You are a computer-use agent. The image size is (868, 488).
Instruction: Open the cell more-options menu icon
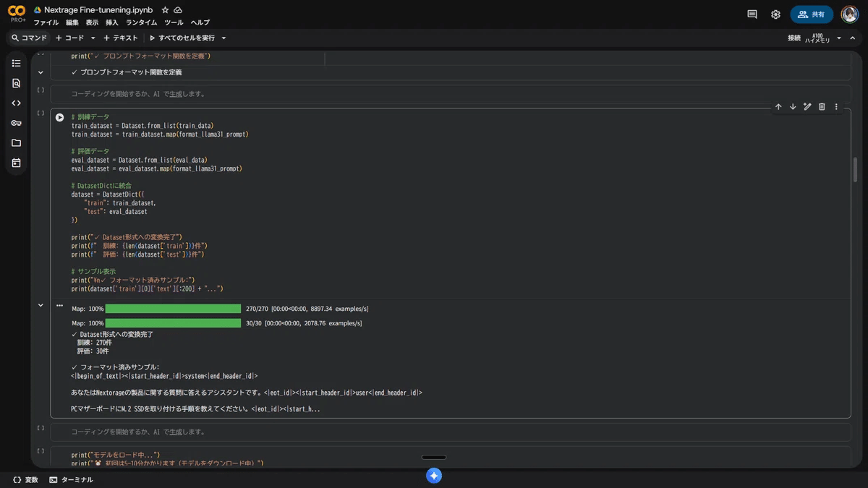coord(836,107)
